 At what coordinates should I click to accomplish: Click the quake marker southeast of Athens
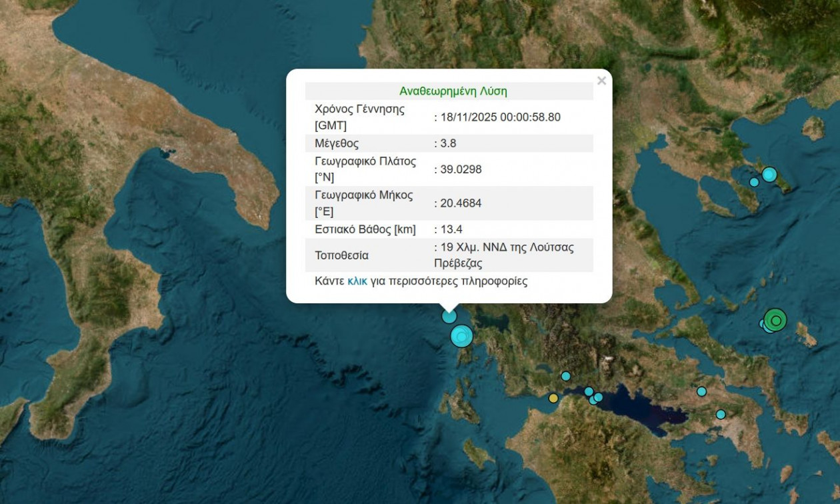[721, 414]
